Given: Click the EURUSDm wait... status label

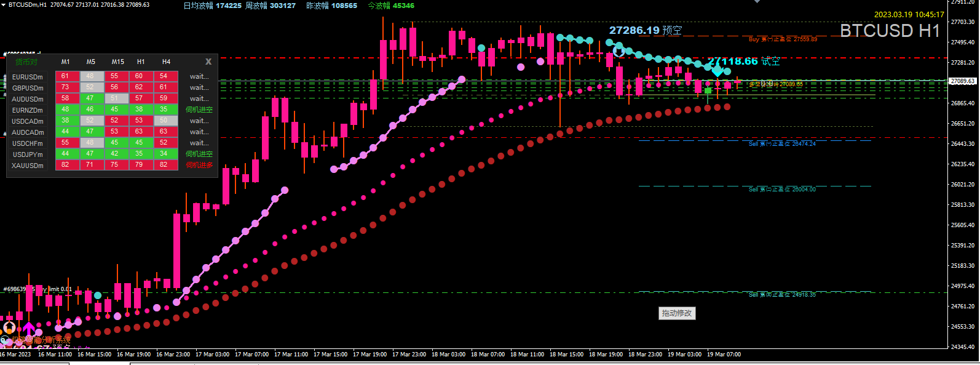Looking at the screenshot, I should click(199, 76).
